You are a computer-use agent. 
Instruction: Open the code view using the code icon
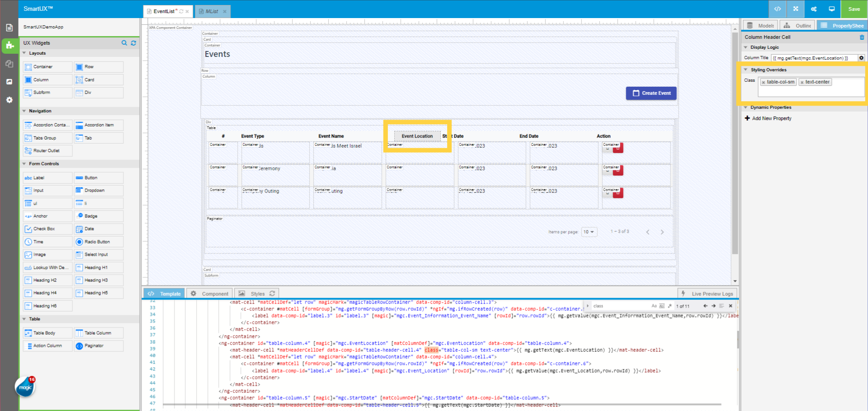pos(778,9)
